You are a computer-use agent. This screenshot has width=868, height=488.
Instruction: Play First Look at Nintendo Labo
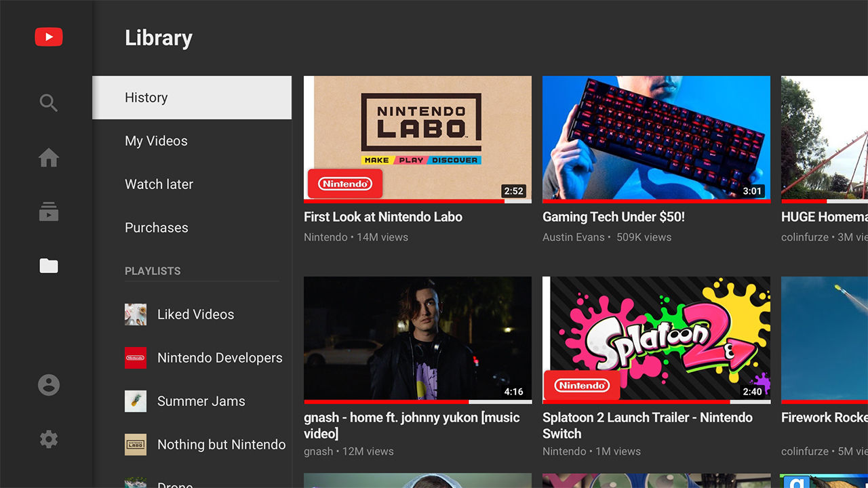pos(417,138)
